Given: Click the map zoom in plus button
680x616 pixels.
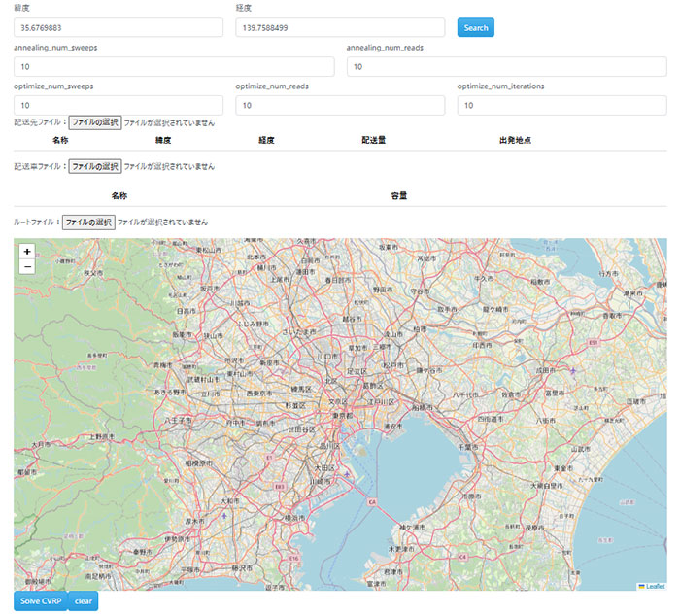Looking at the screenshot, I should pyautogui.click(x=26, y=251).
